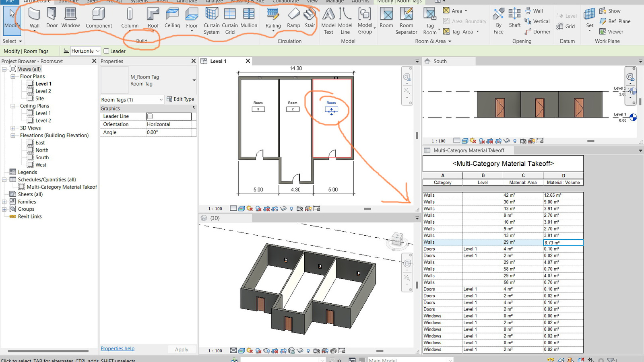Select the highlighted 8.73 m³ volume cell
Image resolution: width=644 pixels, height=362 pixels.
click(x=563, y=243)
